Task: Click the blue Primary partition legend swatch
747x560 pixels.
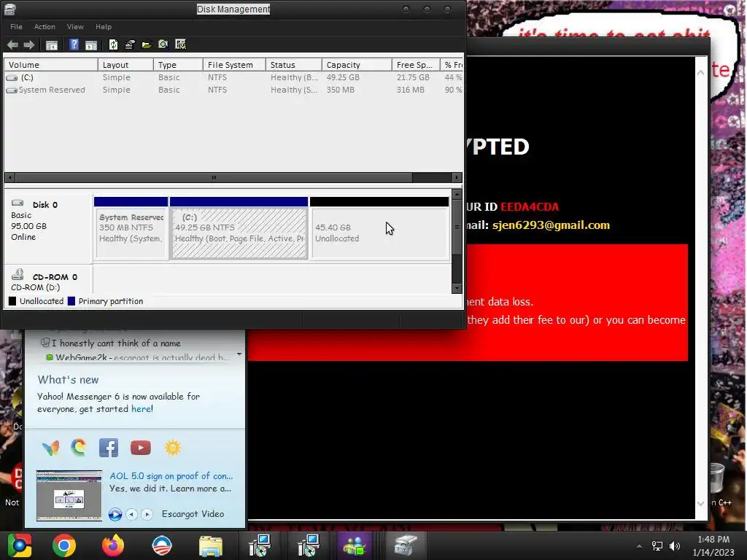Action: 71,301
